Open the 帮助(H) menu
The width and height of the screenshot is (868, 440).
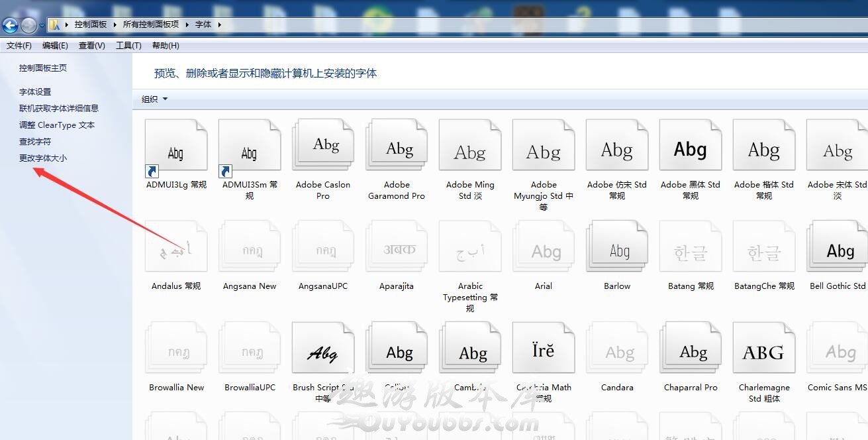click(x=166, y=46)
